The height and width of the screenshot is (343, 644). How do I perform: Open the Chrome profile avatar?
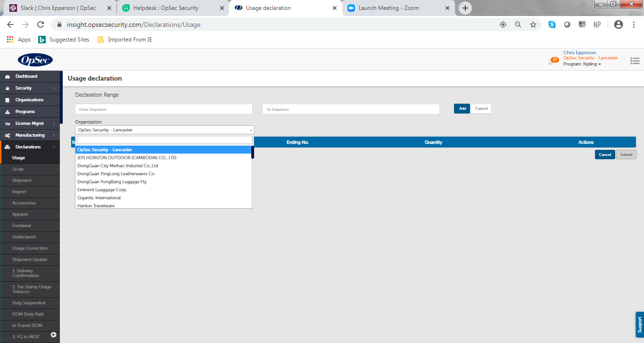619,24
